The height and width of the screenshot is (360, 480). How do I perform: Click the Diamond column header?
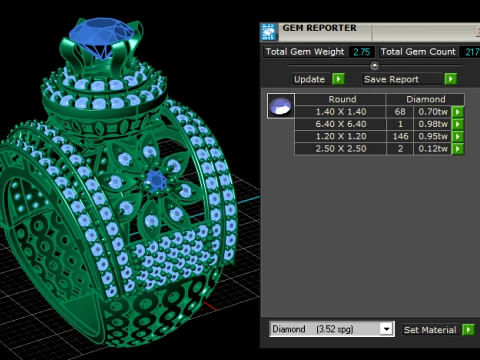click(x=425, y=99)
